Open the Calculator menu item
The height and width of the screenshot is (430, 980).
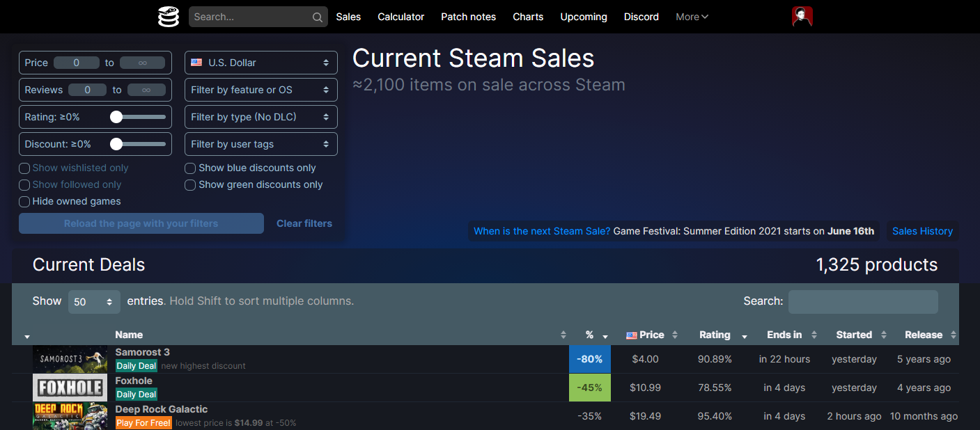pyautogui.click(x=400, y=17)
